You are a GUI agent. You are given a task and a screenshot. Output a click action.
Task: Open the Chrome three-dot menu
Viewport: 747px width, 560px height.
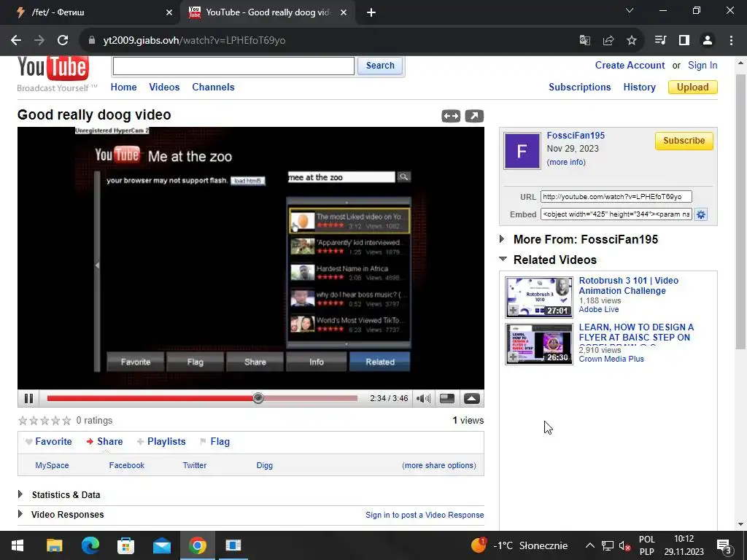[x=731, y=41]
